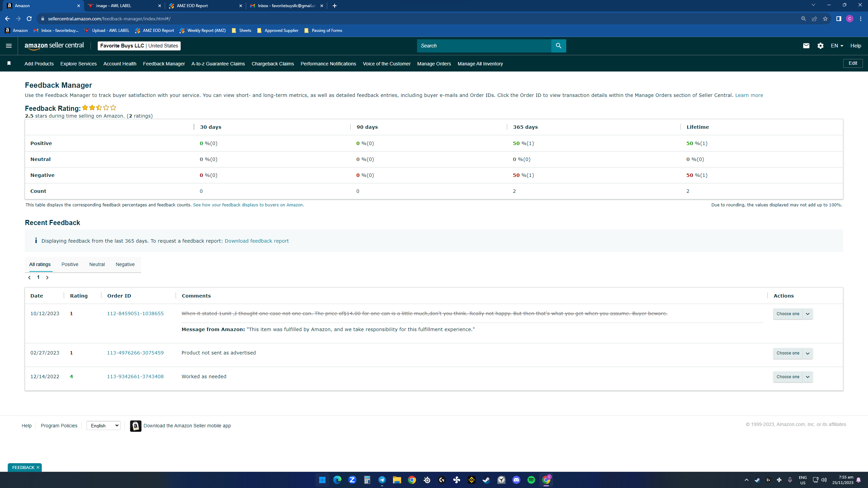Image resolution: width=868 pixels, height=488 pixels.
Task: Switch to the AMZ EOD Report browser tab
Action: point(206,6)
